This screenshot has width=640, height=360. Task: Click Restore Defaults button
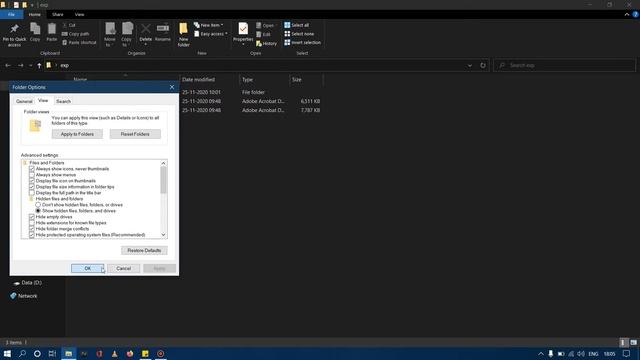[x=144, y=250]
